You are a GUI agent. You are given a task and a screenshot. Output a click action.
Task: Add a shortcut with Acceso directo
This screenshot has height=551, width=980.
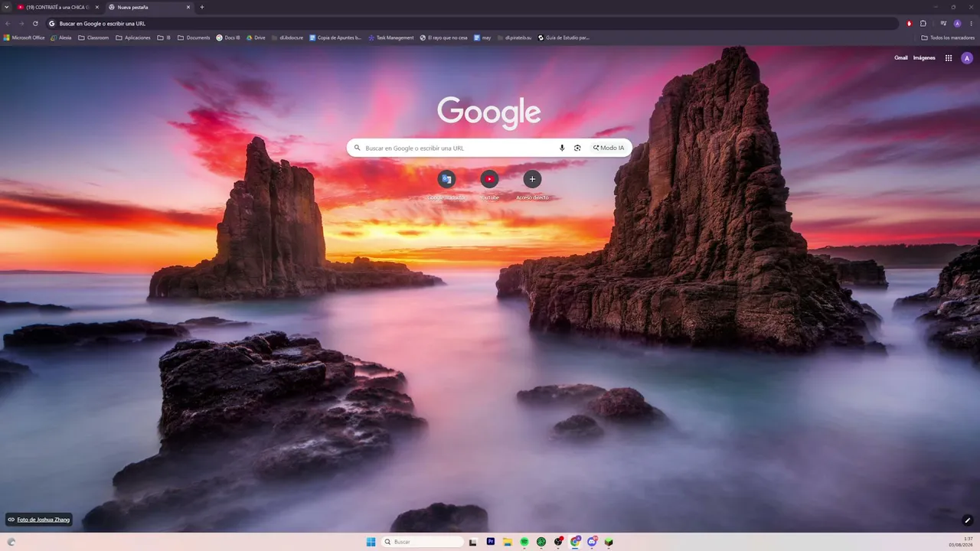(x=532, y=184)
